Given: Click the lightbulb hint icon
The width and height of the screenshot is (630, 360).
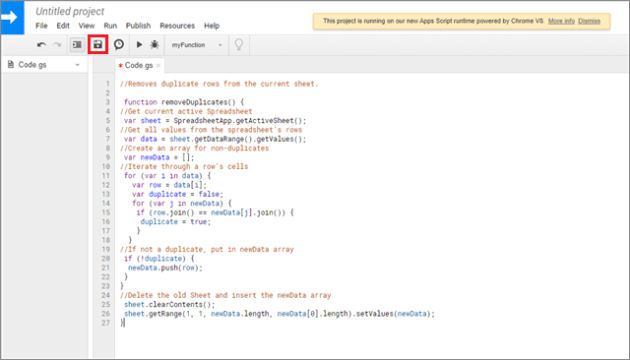Looking at the screenshot, I should coord(239,45).
